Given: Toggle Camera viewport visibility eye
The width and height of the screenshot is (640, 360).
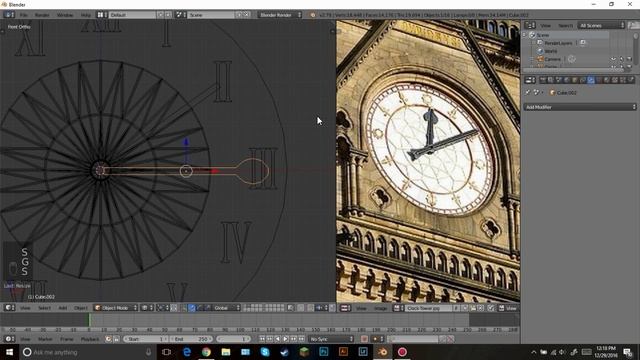Looking at the screenshot, I should (x=613, y=59).
